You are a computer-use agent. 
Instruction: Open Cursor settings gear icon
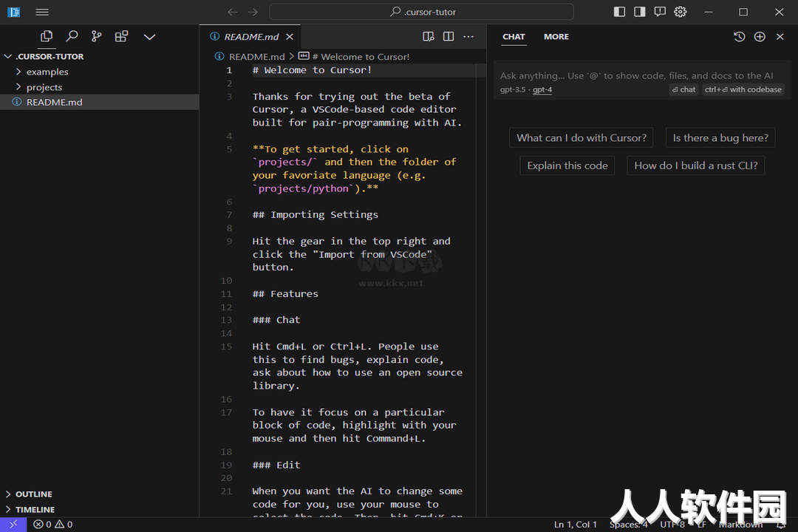(x=681, y=12)
